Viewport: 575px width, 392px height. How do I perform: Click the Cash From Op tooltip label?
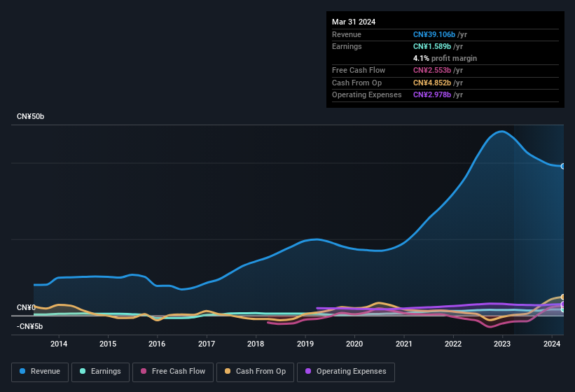tap(356, 83)
